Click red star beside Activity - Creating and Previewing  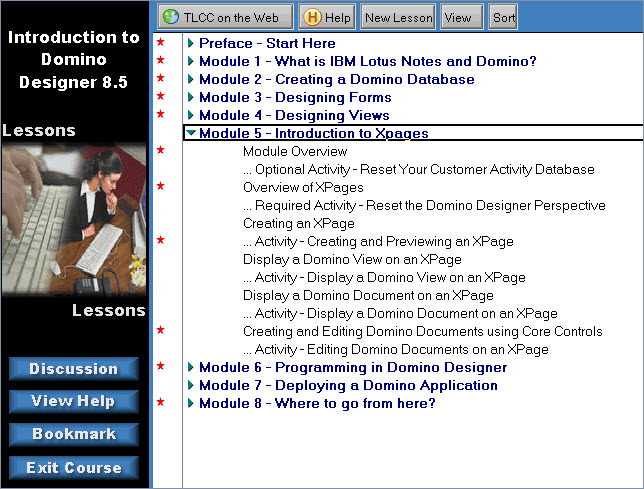tap(161, 240)
